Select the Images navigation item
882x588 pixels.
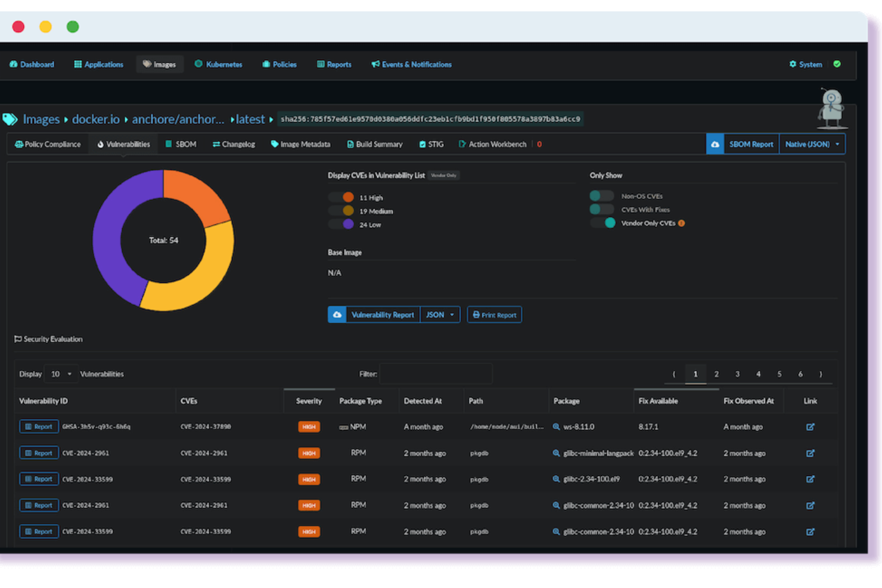point(159,64)
